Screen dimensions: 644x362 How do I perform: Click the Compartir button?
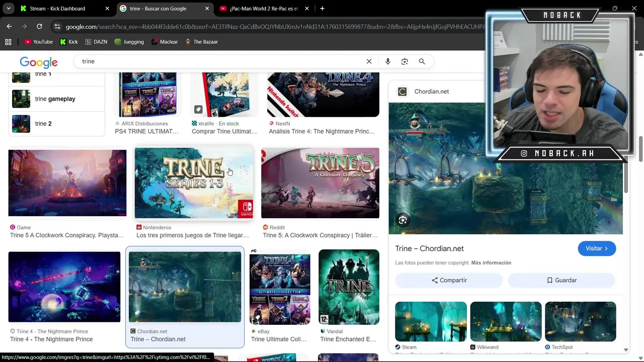(449, 280)
